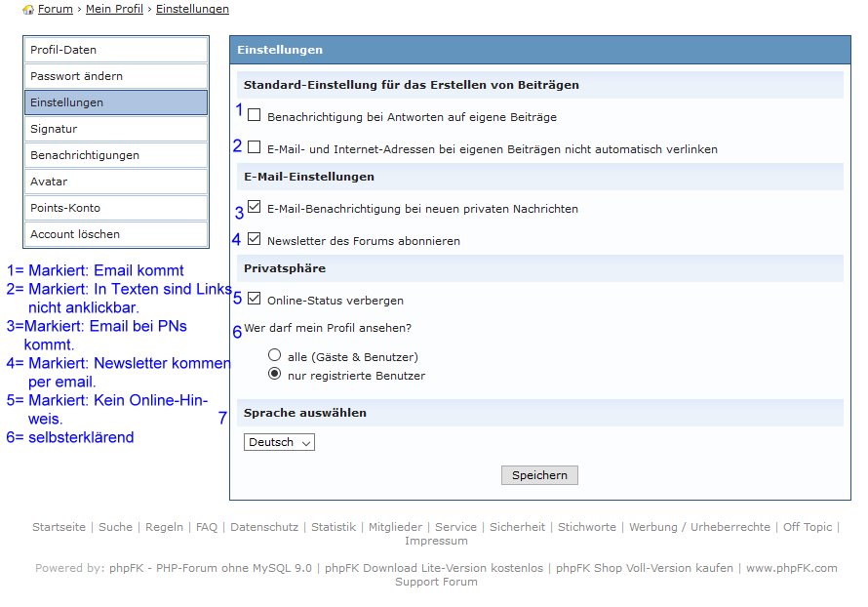The height and width of the screenshot is (607, 868).
Task: Open the Signatur menu entry
Action: pos(115,129)
